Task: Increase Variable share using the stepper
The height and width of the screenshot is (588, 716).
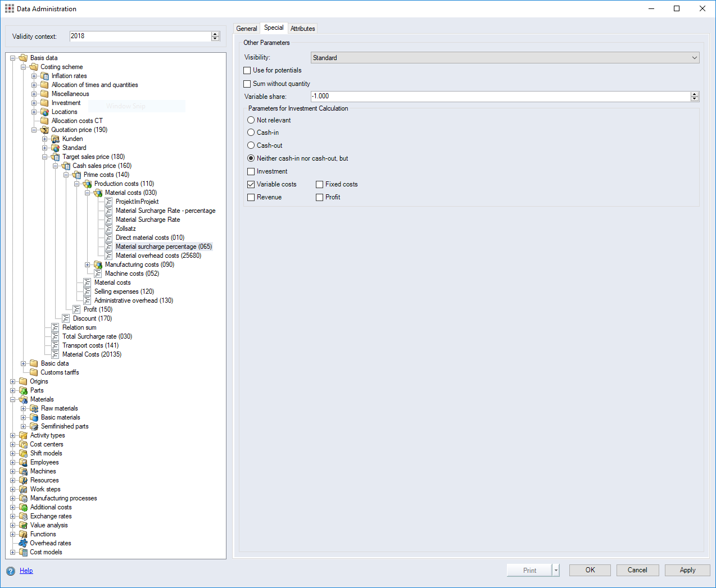Action: click(x=695, y=94)
